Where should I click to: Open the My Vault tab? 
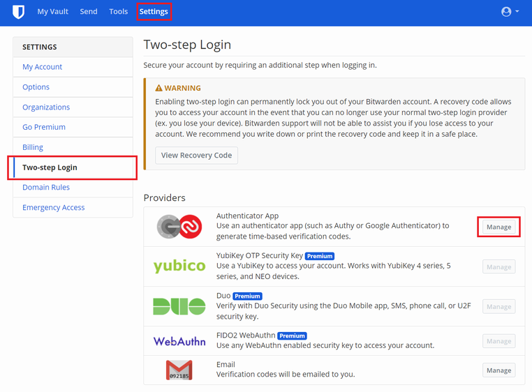point(52,12)
